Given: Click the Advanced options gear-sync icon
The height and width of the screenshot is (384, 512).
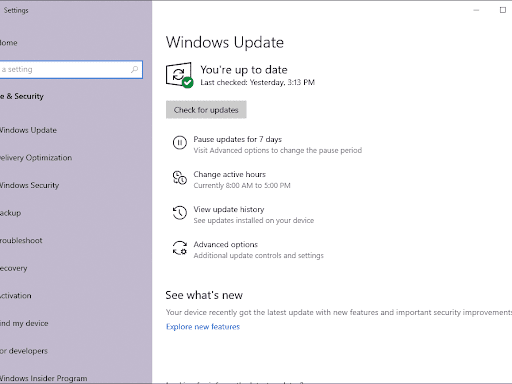Looking at the screenshot, I should tap(180, 248).
